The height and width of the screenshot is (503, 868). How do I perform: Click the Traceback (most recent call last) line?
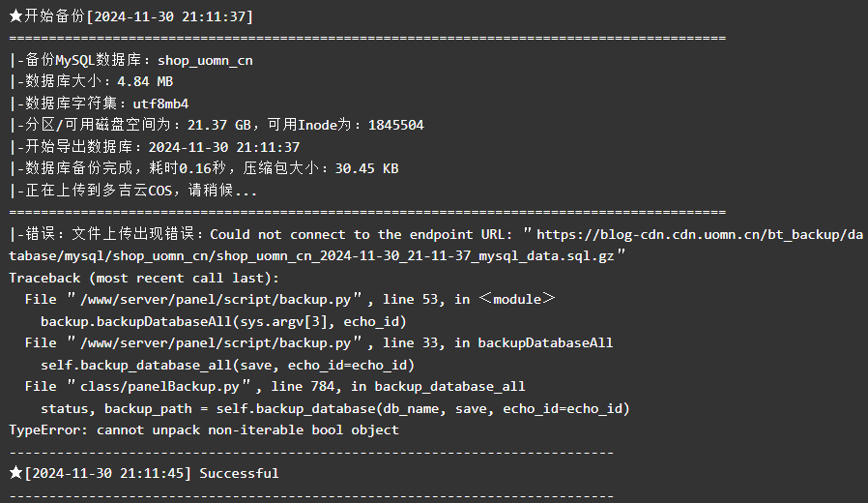click(x=144, y=278)
